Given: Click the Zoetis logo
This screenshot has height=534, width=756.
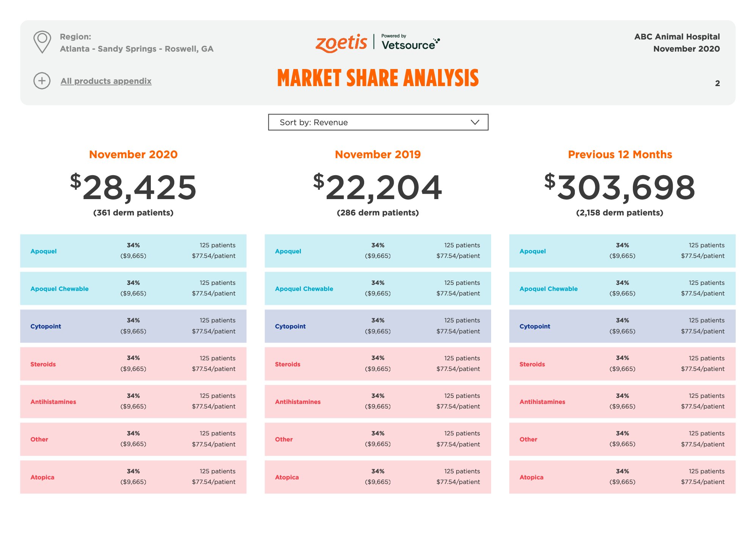Looking at the screenshot, I should 341,42.
